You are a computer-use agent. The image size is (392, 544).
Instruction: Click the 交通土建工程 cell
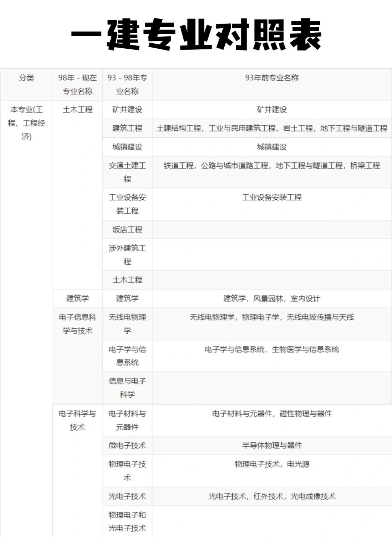point(126,171)
